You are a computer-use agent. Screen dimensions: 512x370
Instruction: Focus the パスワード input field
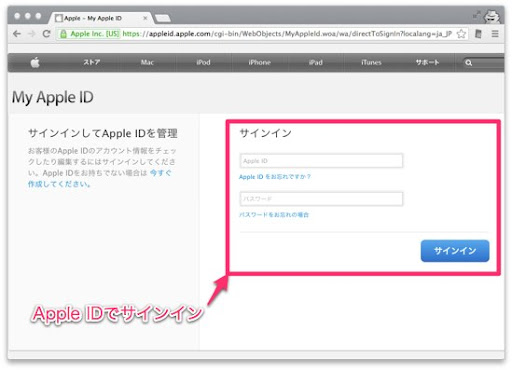[x=321, y=199]
